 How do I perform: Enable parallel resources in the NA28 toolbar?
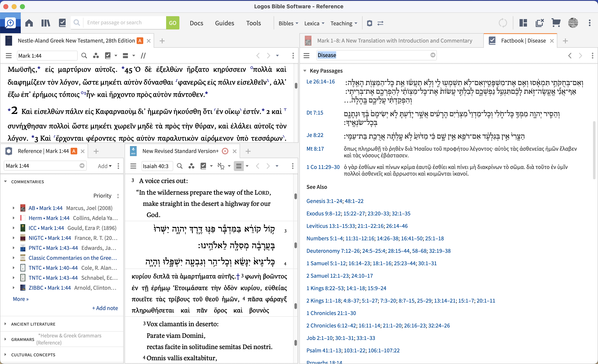(143, 56)
